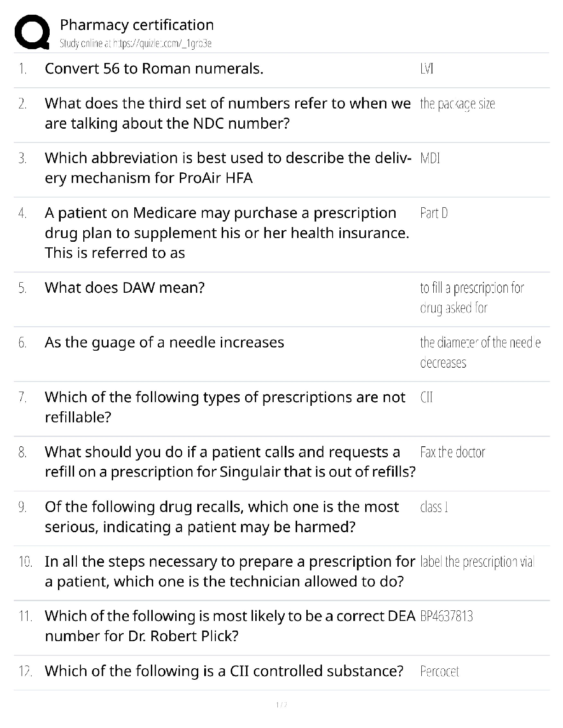Select the 'What does DAW mean?' question
Image resolution: width=563 pixels, height=728 pixels.
(125, 288)
